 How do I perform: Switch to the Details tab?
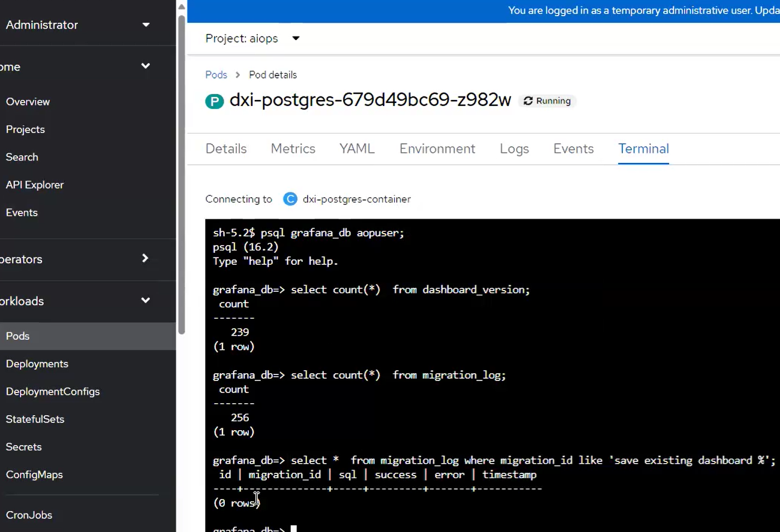tap(226, 149)
